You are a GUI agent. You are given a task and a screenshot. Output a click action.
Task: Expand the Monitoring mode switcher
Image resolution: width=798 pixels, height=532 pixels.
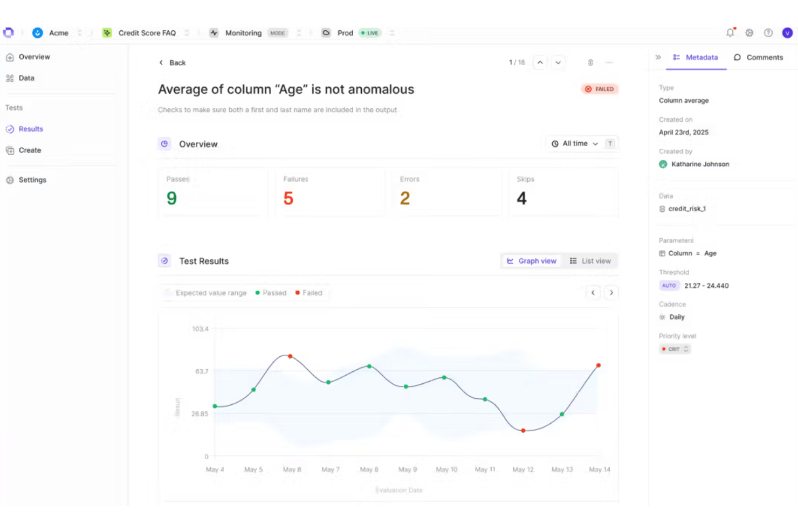(x=299, y=33)
